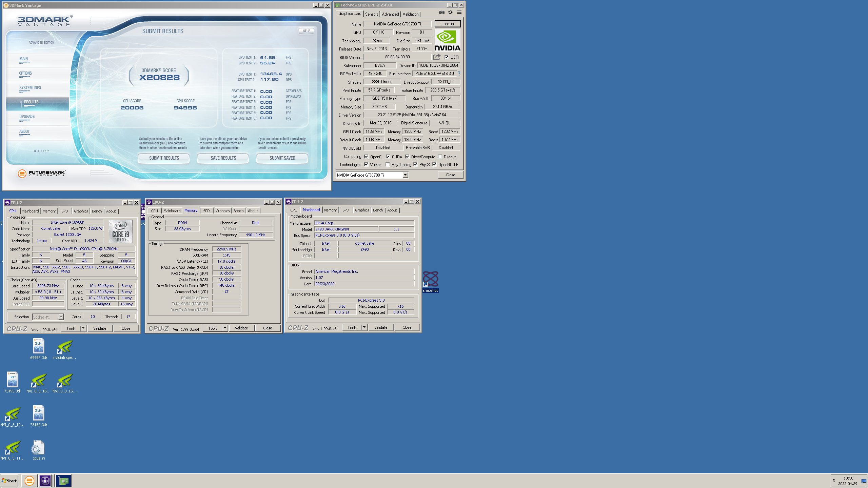
Task: Click Tools button in the CPU-Z CPU window
Action: (71, 328)
